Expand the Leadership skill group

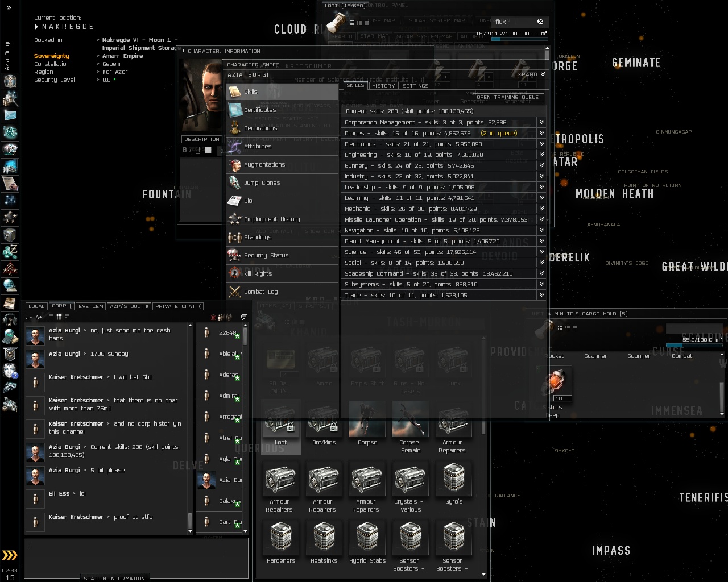[x=541, y=187]
